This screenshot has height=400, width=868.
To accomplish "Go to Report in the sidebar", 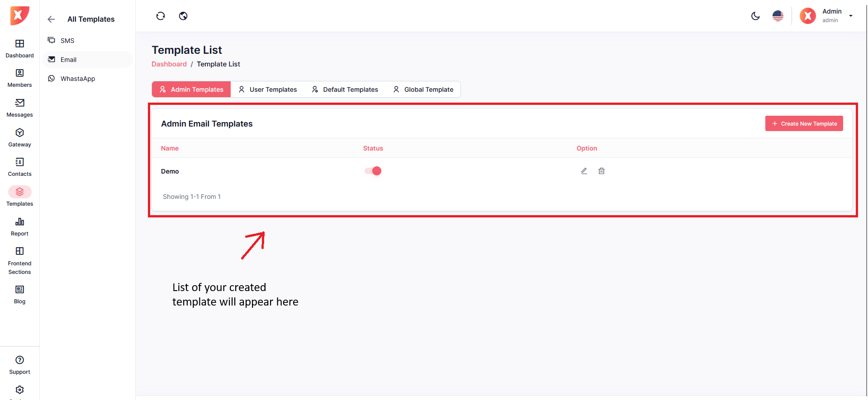I will 19,226.
